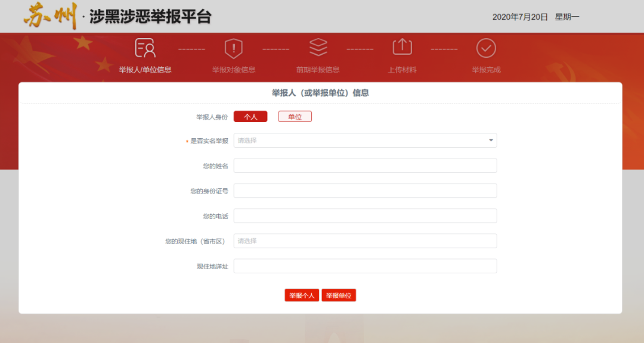Click the 星期一 weekday text
644x343 pixels.
(567, 17)
